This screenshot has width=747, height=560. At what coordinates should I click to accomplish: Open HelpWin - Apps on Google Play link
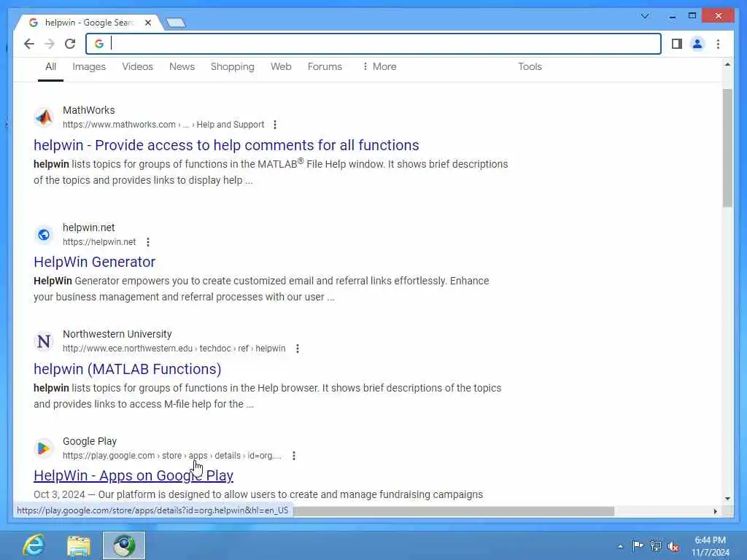click(133, 475)
